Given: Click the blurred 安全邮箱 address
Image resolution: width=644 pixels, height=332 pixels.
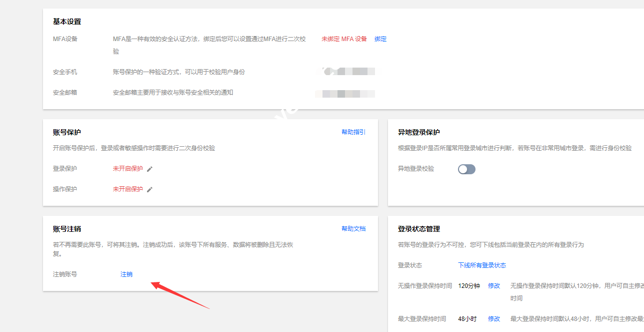Looking at the screenshot, I should [345, 94].
